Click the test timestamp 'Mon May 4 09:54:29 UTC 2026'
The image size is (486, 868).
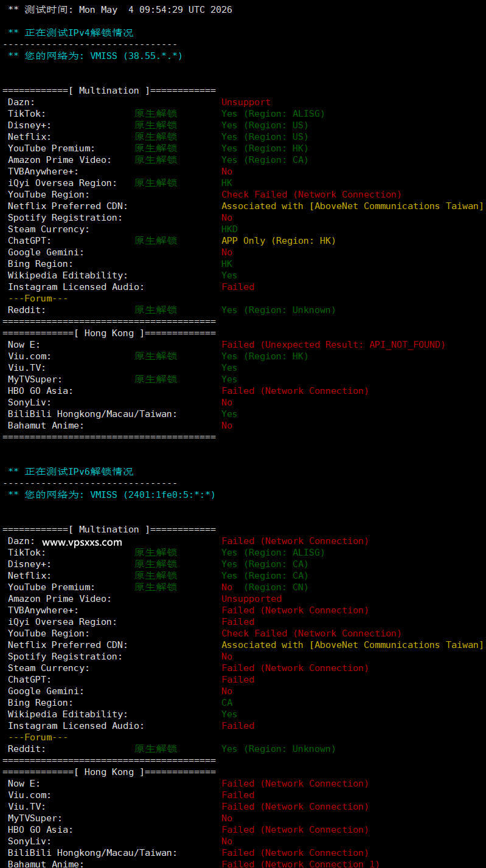155,10
